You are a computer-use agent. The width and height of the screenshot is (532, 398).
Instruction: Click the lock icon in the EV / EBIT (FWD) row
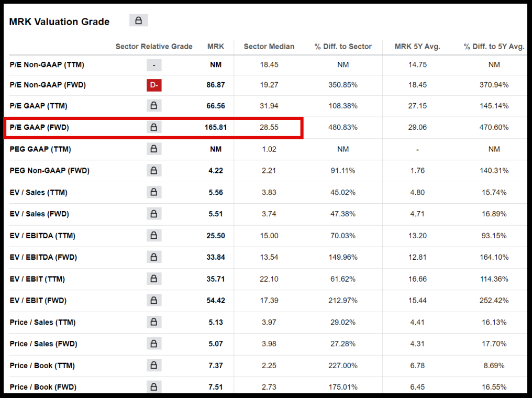pyautogui.click(x=154, y=300)
